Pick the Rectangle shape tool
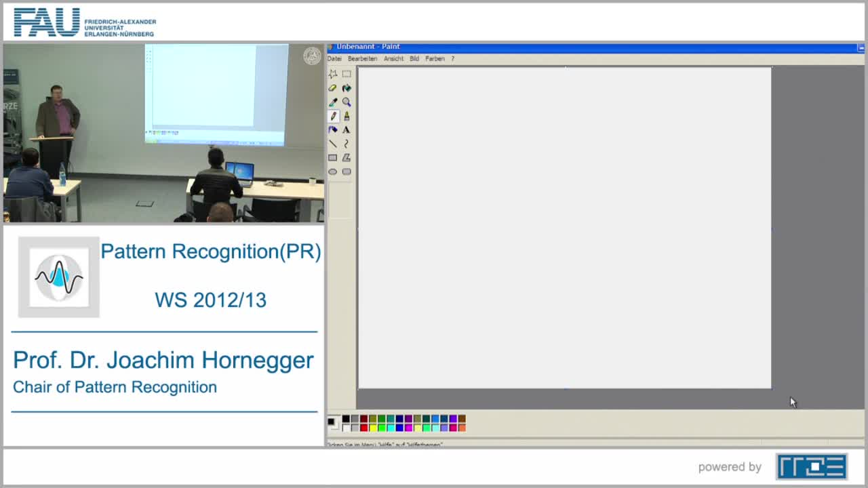 pos(333,157)
